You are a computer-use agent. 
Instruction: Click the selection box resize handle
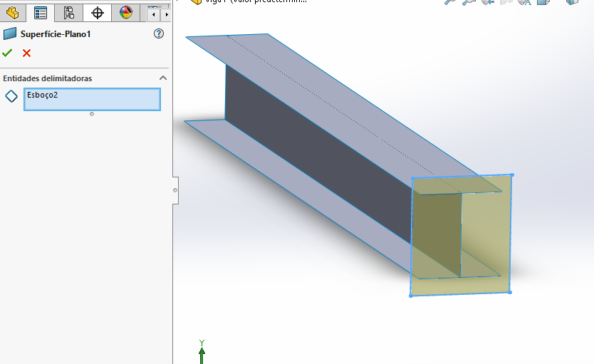(x=92, y=114)
